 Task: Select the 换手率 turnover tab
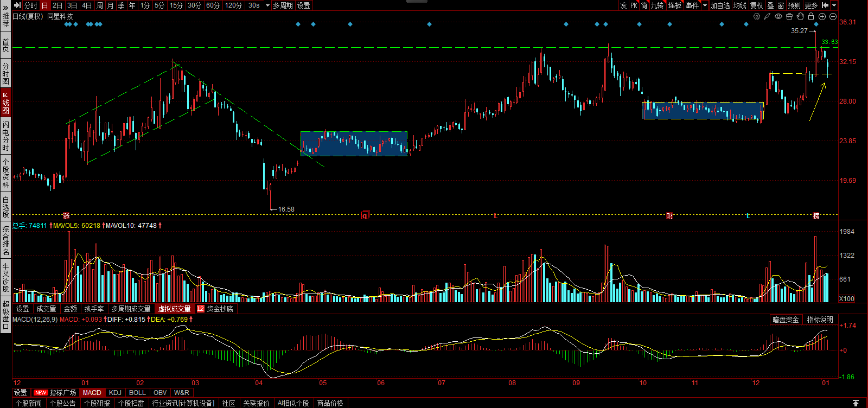(94, 309)
